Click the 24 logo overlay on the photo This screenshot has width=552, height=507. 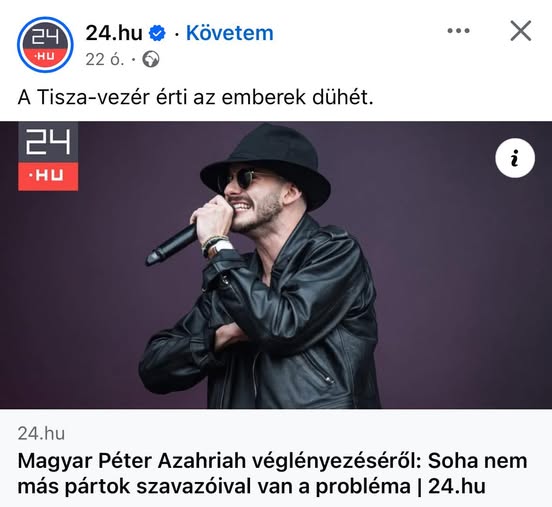point(48,142)
